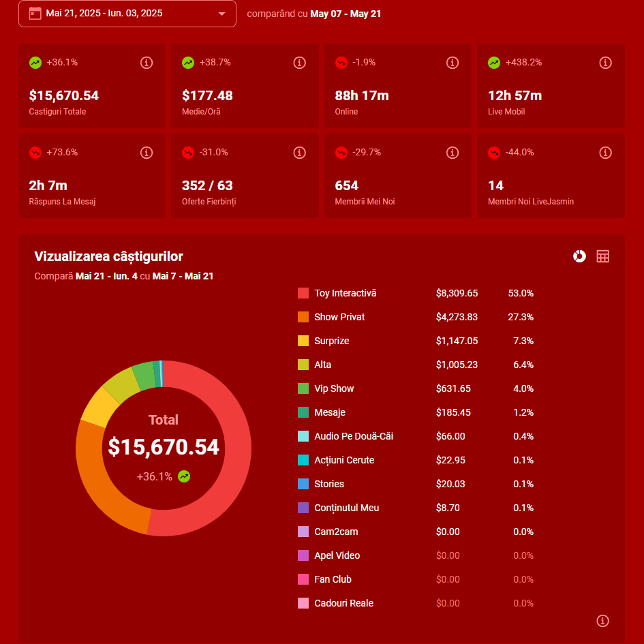Select Surprize legend item
Screen dimensions: 644x644
331,341
